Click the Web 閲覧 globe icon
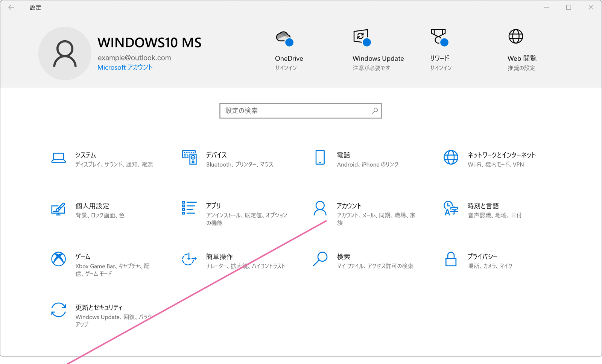602x364 pixels. pos(516,36)
